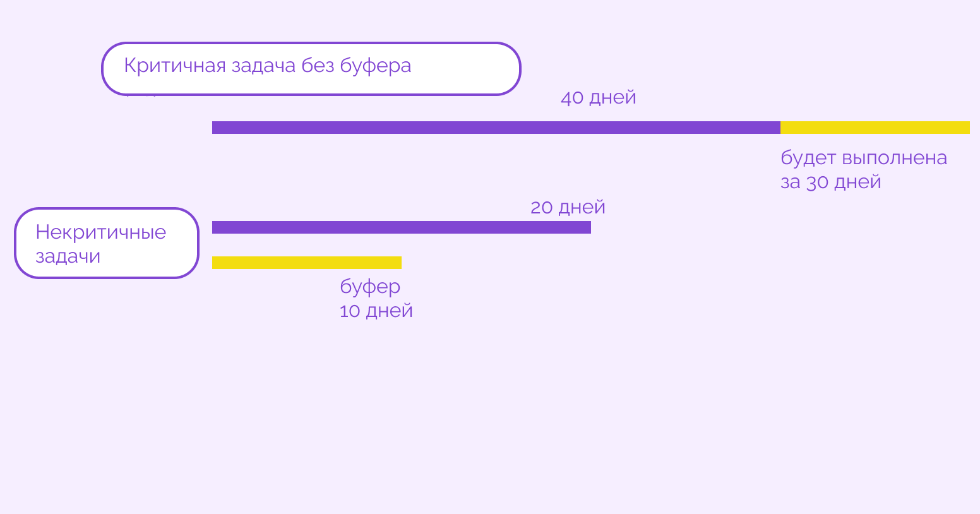
Task: Click the number "20" above second bar
Action: pyautogui.click(x=542, y=207)
